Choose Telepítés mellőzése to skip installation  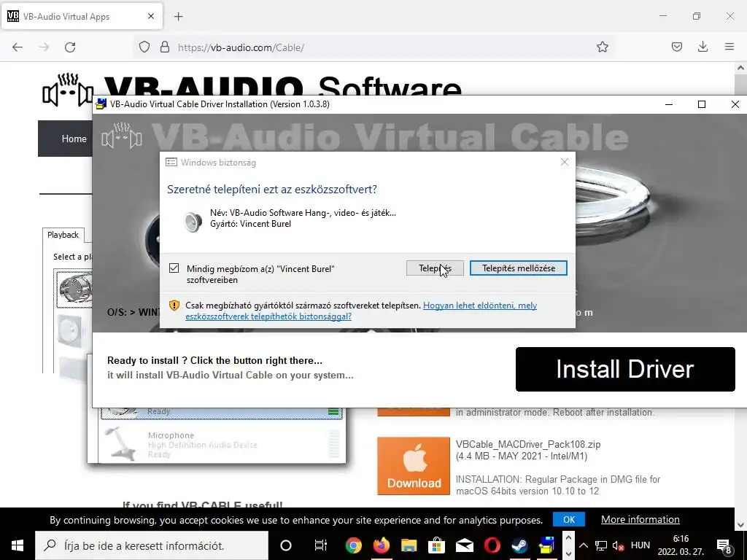pos(519,268)
